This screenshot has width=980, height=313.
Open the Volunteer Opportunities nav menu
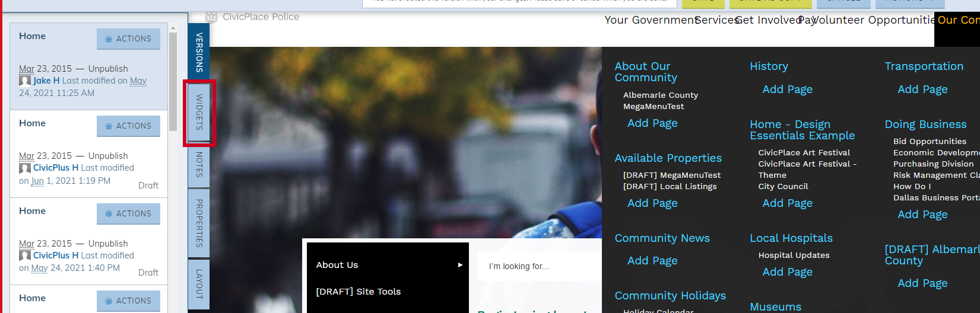(x=874, y=20)
